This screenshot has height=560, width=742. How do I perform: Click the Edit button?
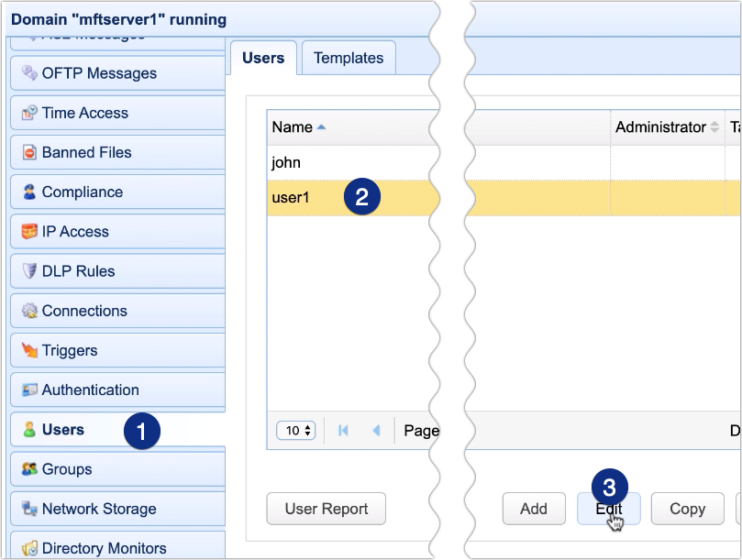click(608, 508)
